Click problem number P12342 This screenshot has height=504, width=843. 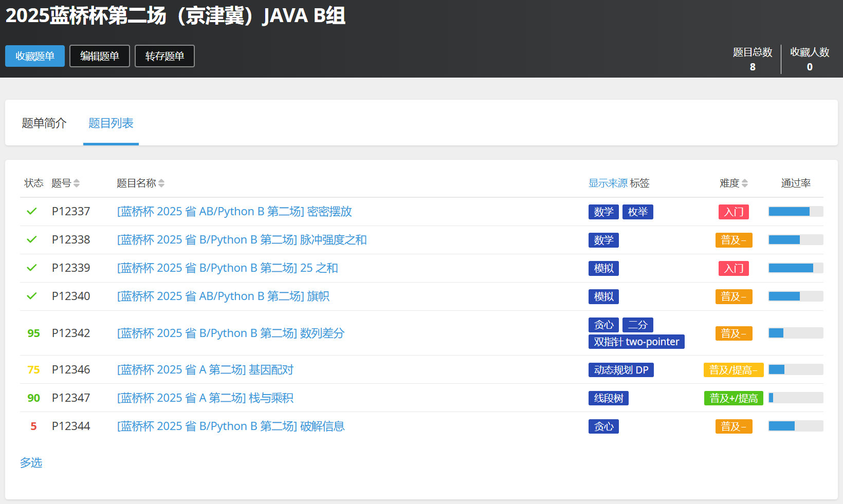[71, 333]
